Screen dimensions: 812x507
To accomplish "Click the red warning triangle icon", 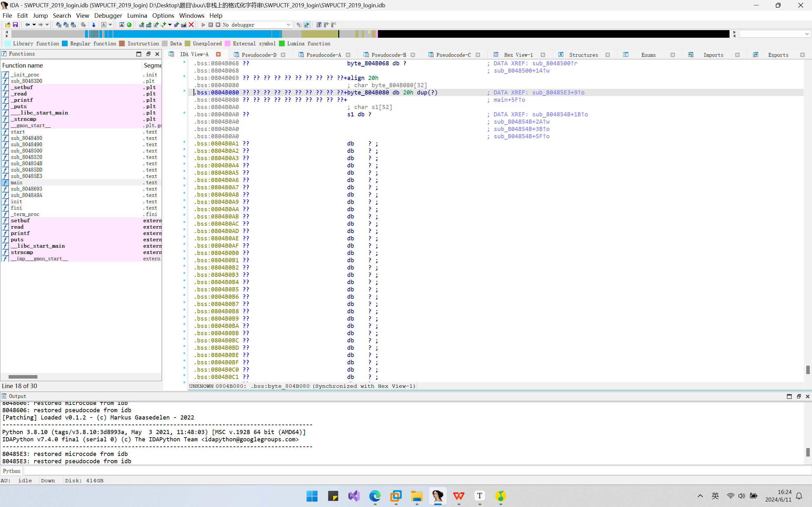I will pos(122,25).
